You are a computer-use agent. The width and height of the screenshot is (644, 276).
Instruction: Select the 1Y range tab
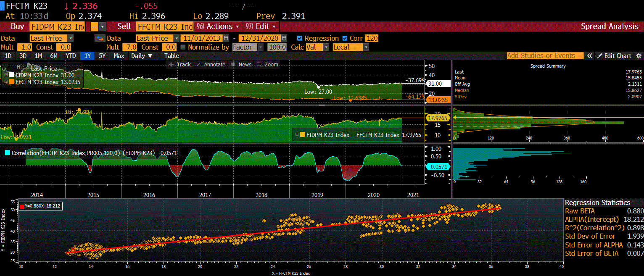(x=87, y=56)
